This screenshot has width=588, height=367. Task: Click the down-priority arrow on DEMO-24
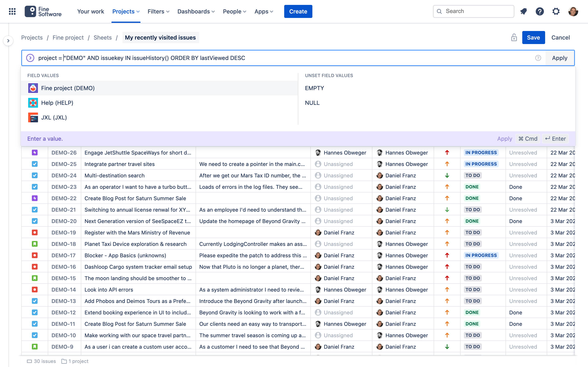(x=447, y=175)
